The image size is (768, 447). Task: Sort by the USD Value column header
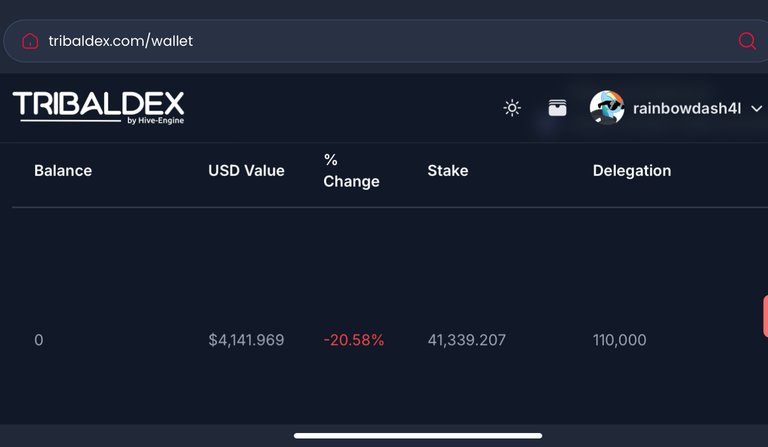coord(246,170)
